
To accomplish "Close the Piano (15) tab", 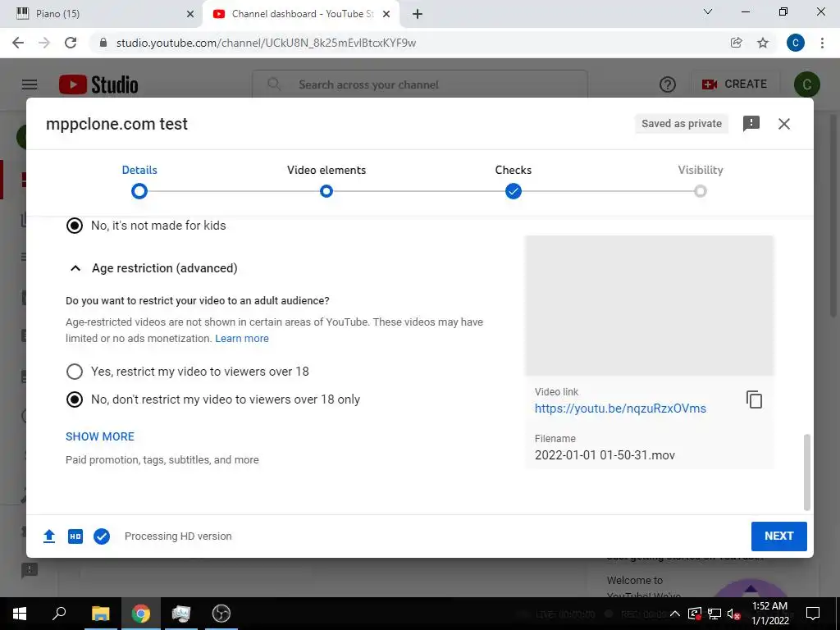I will tap(190, 15).
